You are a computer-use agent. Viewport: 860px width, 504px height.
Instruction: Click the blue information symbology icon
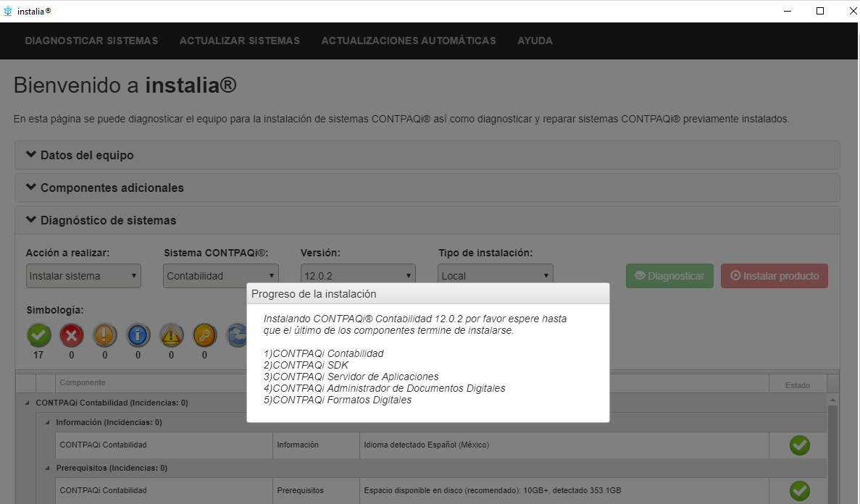coord(138,335)
